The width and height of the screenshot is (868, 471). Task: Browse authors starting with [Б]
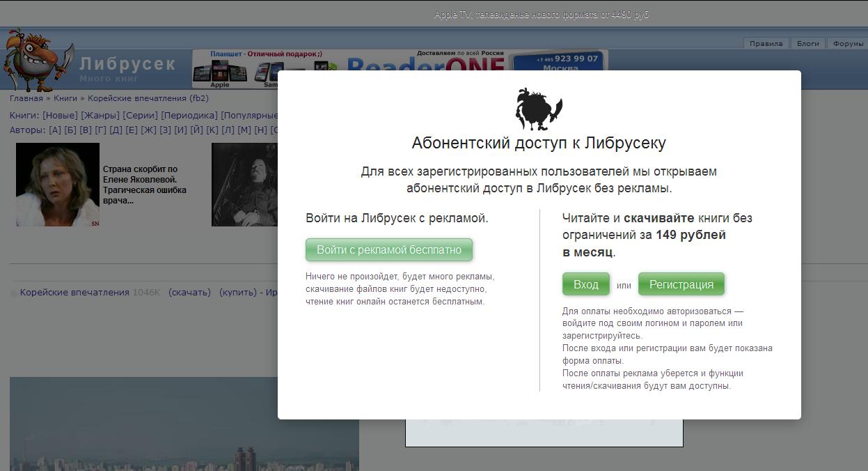point(70,130)
